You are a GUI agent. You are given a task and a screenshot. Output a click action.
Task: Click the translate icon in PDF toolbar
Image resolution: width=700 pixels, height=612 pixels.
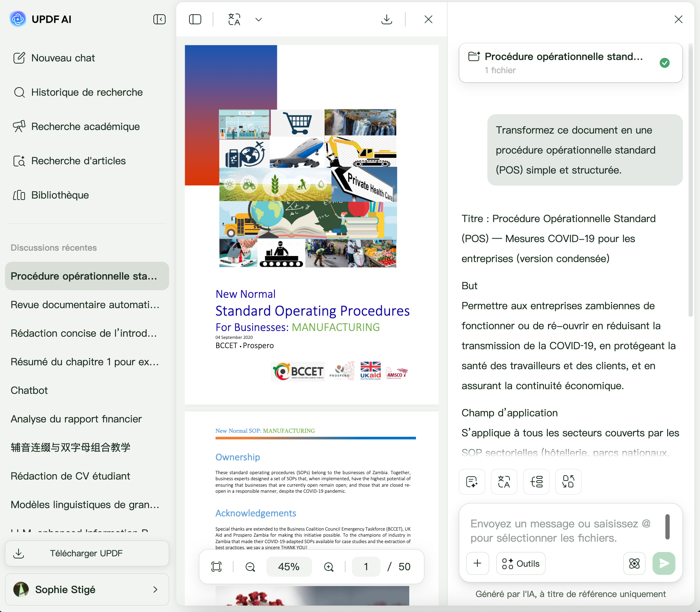[234, 19]
